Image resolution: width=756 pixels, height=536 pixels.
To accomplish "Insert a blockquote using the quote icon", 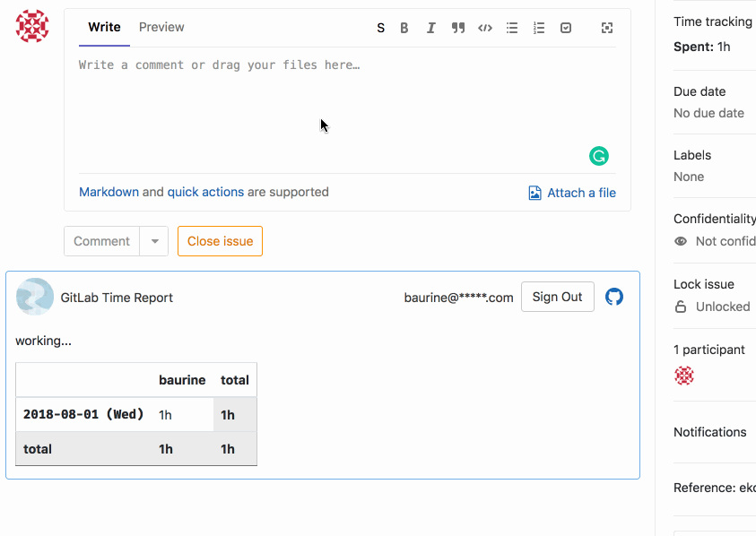I will (458, 28).
